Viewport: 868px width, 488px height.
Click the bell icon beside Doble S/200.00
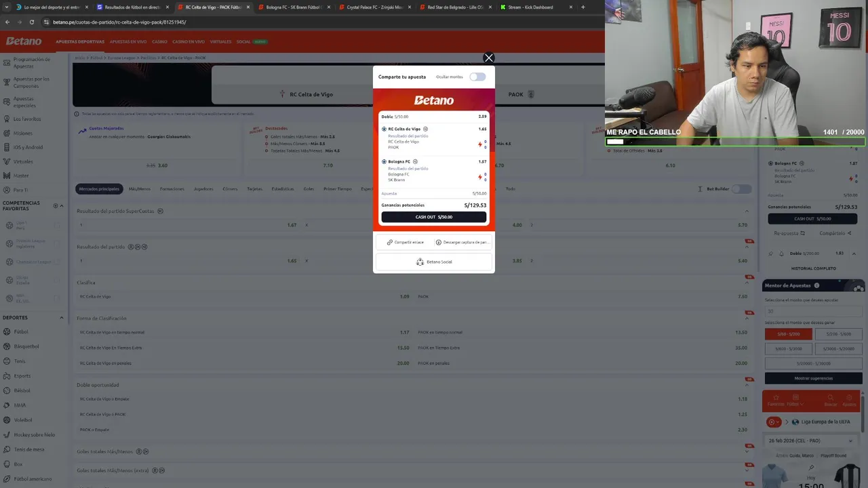(x=781, y=253)
